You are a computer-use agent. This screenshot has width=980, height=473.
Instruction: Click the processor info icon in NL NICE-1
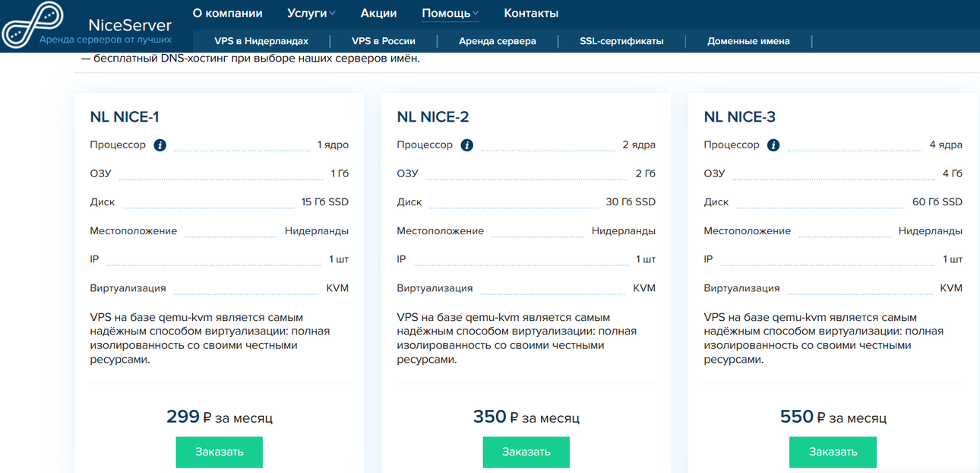coord(160,145)
